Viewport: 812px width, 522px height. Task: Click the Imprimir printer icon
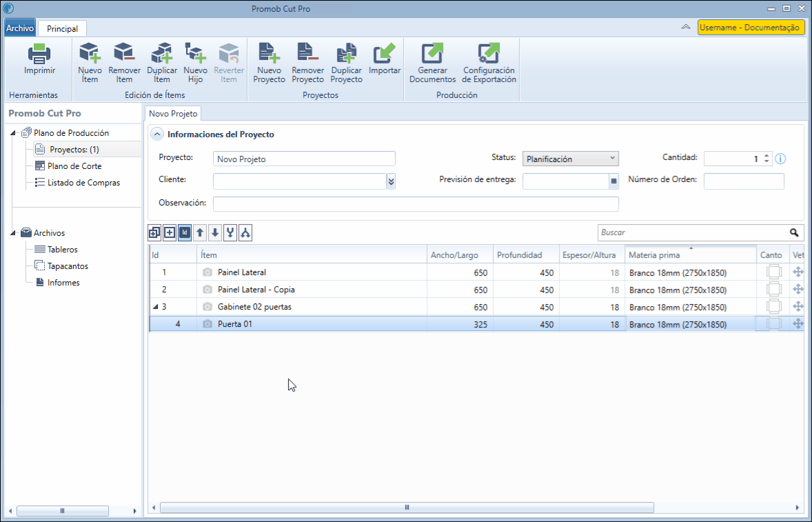click(x=39, y=54)
